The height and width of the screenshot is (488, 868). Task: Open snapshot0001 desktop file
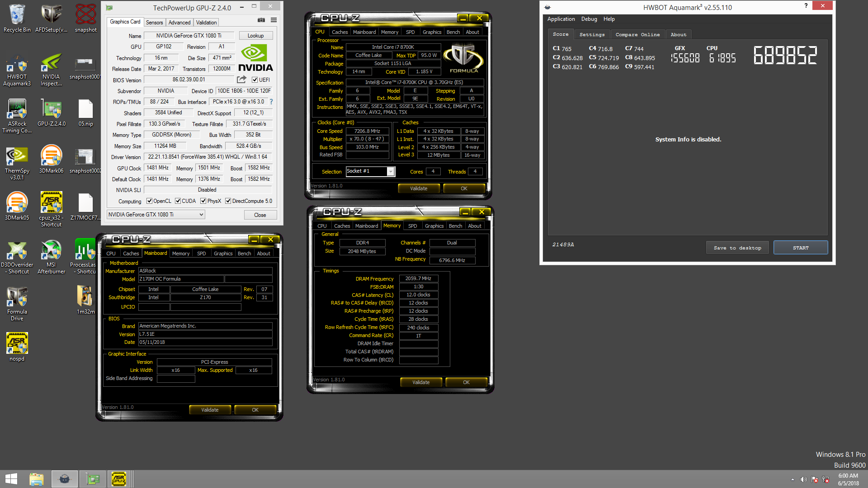coord(85,68)
